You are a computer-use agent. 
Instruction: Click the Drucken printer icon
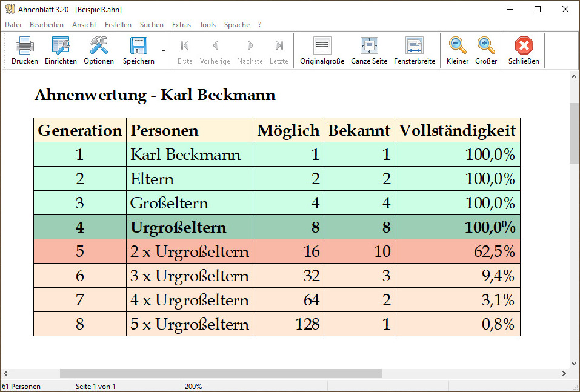point(25,46)
